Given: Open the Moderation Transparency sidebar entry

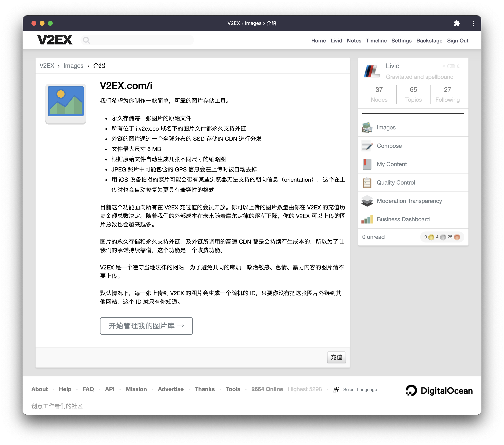Looking at the screenshot, I should point(413,201).
